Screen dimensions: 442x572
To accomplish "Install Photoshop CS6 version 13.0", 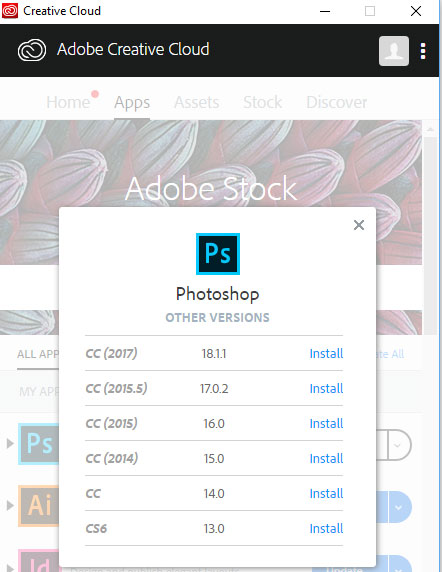I will point(326,528).
